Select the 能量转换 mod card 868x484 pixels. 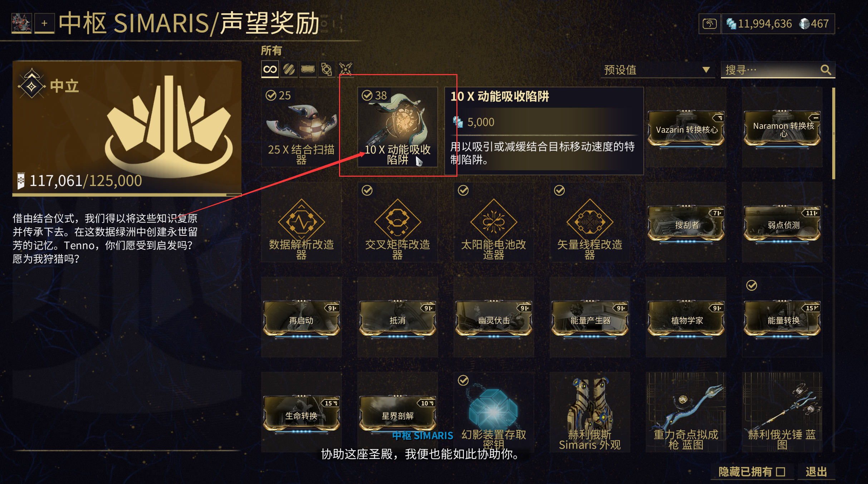pyautogui.click(x=782, y=317)
